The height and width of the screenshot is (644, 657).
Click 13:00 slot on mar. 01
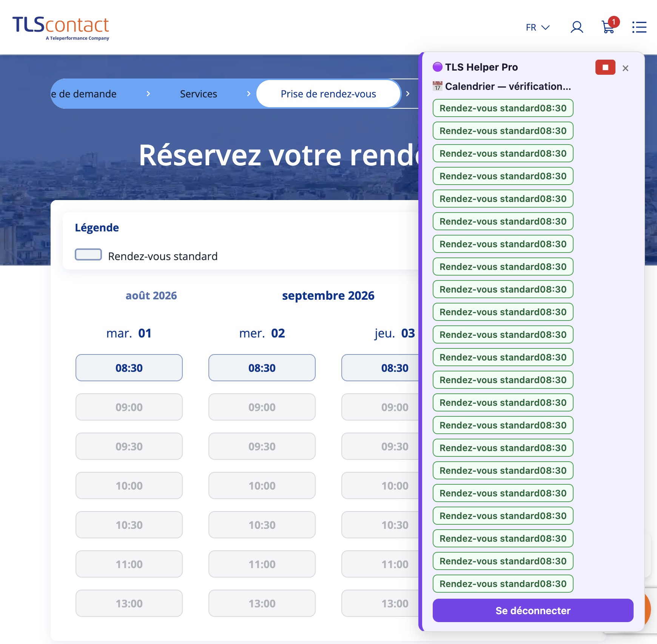tap(129, 603)
